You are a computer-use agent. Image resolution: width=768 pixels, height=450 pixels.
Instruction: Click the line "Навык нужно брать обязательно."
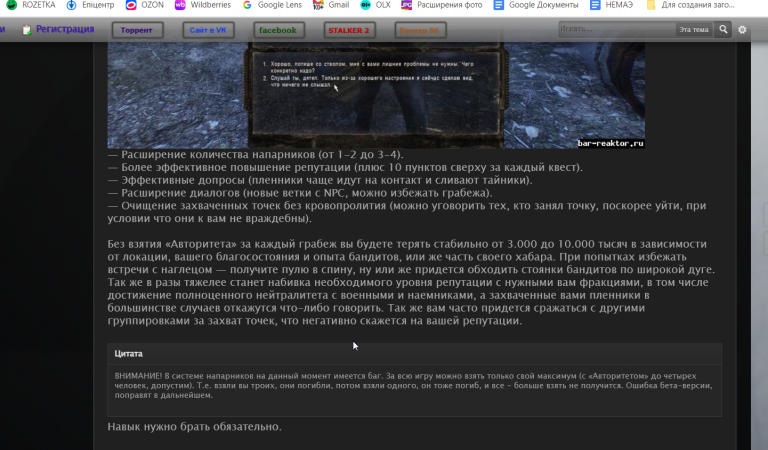(194, 426)
